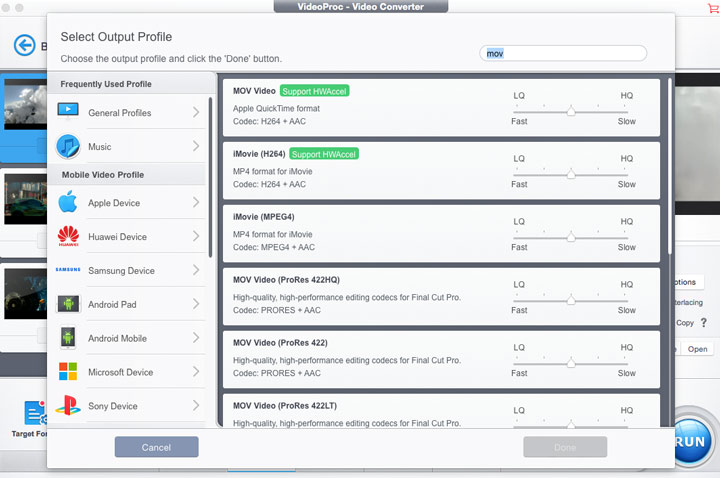
Task: Expand the Huawei Device chevron arrow
Action: [196, 237]
